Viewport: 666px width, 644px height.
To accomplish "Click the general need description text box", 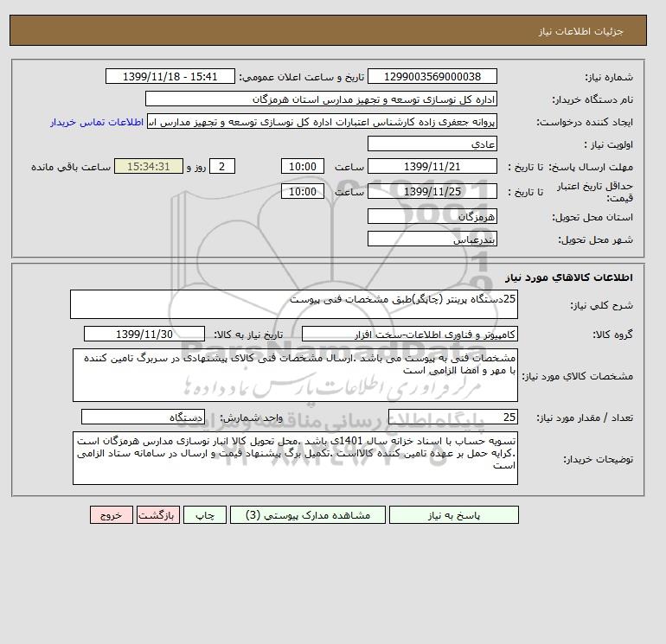I will [x=294, y=304].
